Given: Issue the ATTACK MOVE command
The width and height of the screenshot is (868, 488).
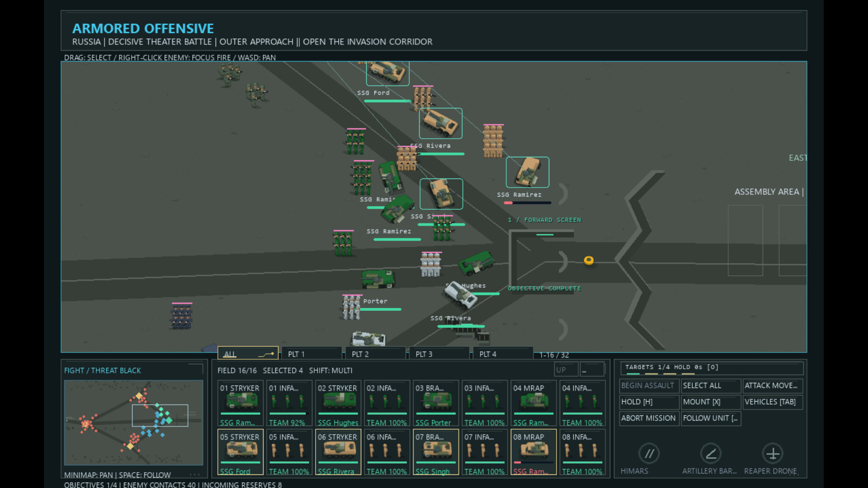Looking at the screenshot, I should pyautogui.click(x=773, y=386).
